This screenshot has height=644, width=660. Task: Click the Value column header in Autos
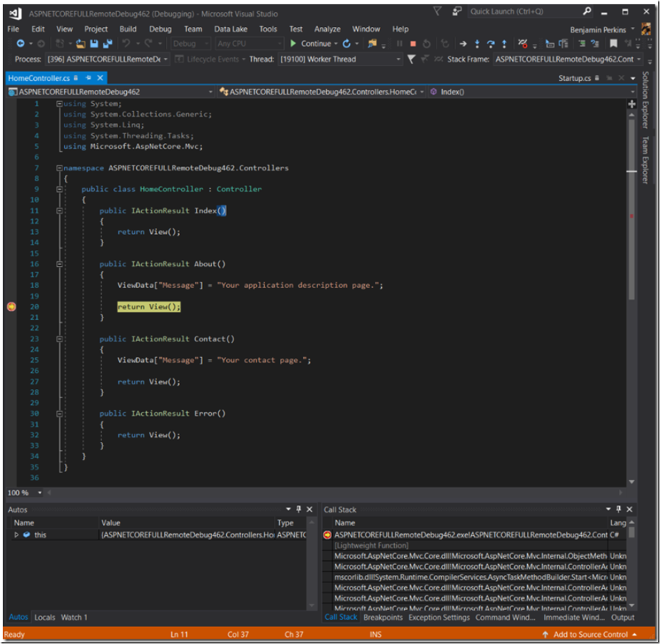point(187,523)
